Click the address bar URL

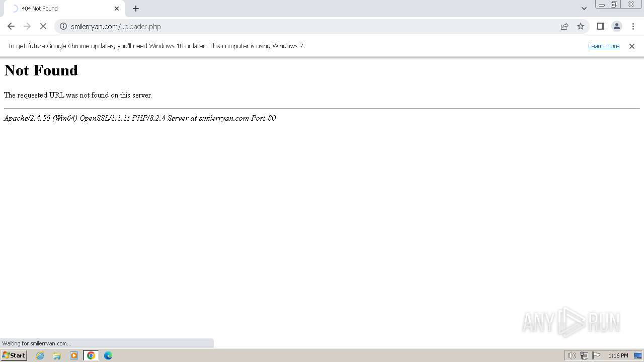116,27
